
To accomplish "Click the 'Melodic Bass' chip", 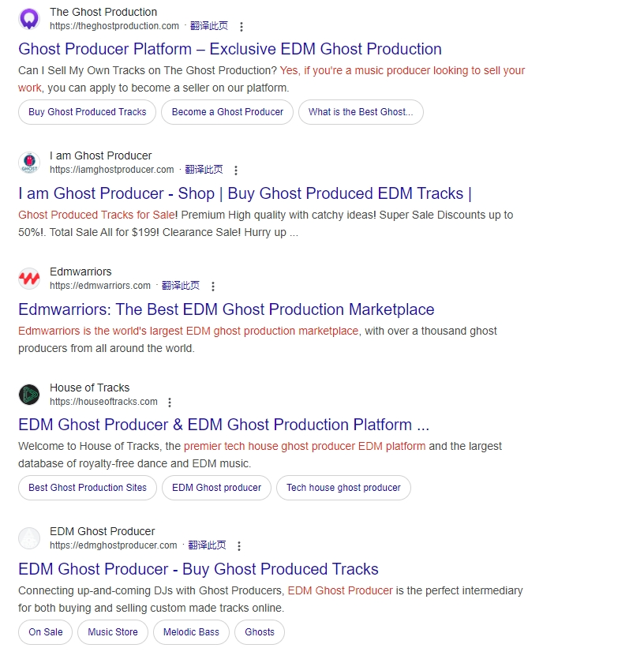I will [191, 632].
